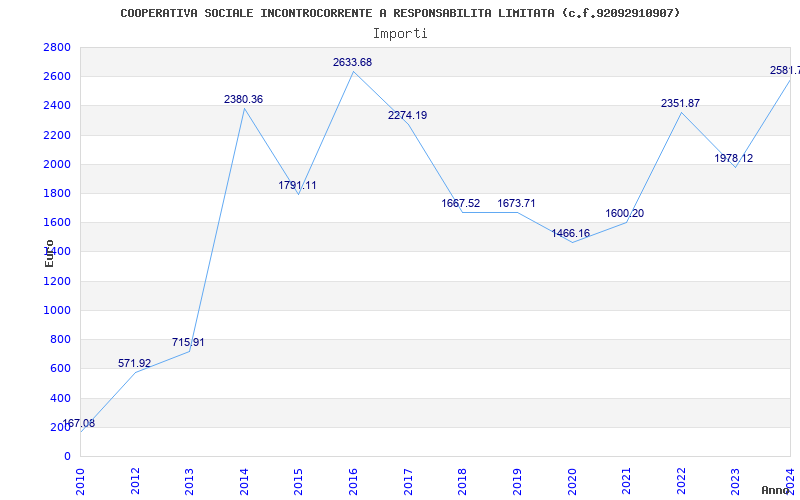The image size is (800, 500).
Task: Click x-axis year 2023
Action: pos(735,481)
